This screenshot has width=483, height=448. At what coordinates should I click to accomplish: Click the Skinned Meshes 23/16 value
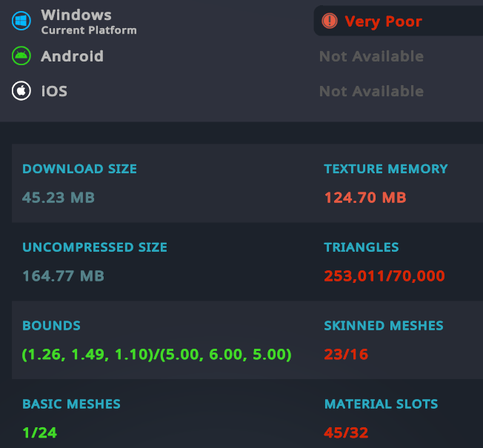pos(346,355)
